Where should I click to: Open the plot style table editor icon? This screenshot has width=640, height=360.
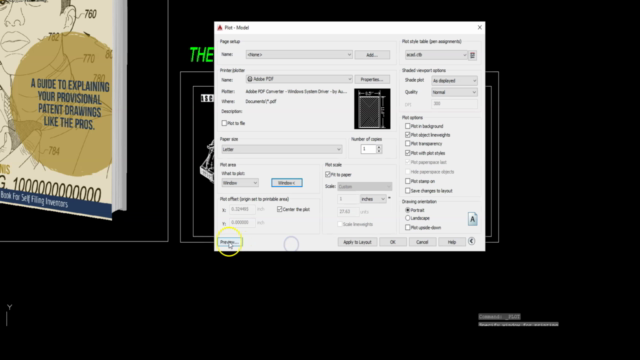click(x=472, y=55)
